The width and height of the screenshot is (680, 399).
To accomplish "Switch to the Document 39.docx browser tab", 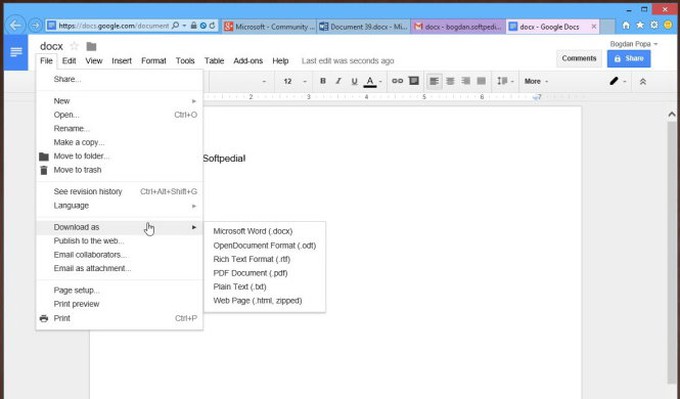I will [363, 26].
